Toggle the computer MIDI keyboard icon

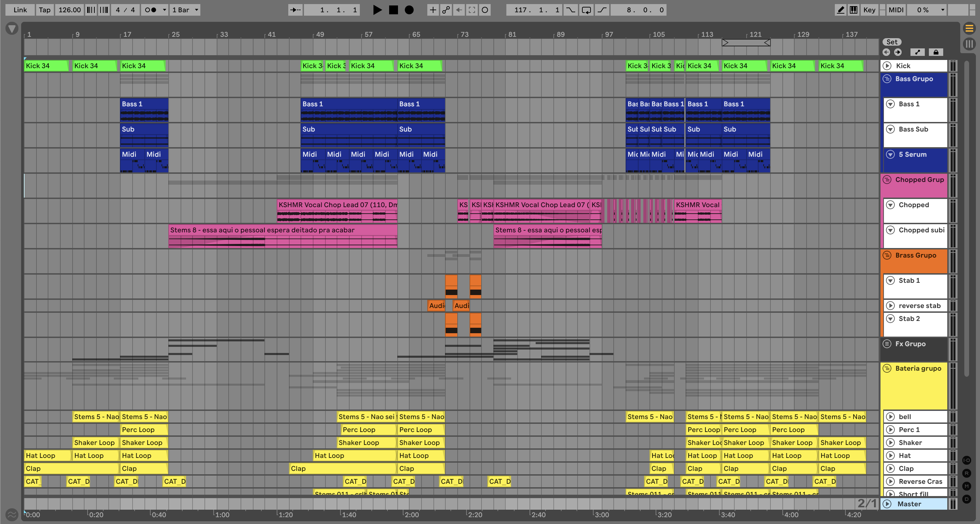[853, 10]
